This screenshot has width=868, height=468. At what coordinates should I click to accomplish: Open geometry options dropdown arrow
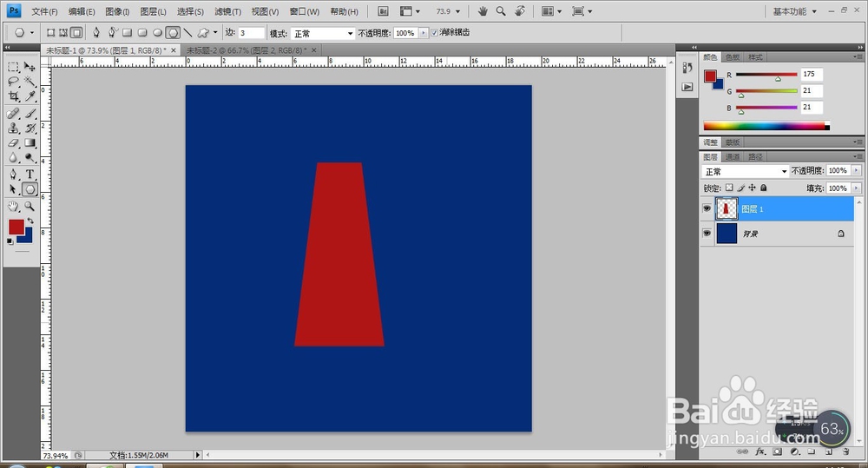(215, 33)
